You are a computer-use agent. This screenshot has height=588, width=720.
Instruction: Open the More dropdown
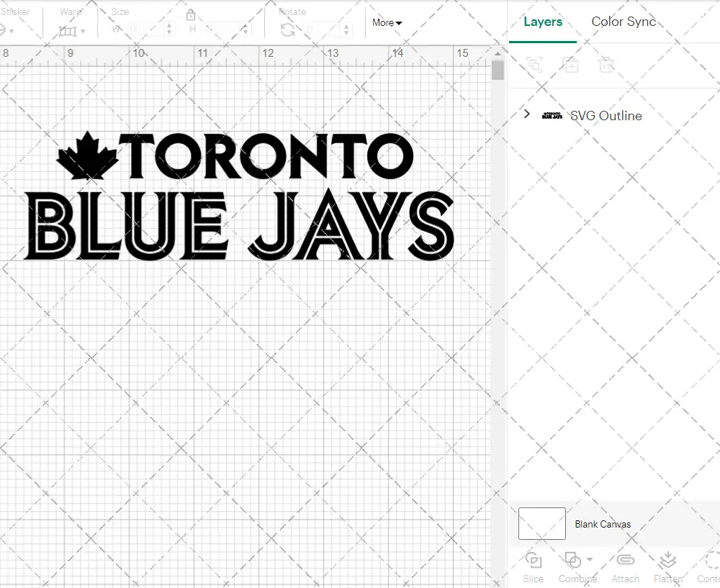[387, 22]
